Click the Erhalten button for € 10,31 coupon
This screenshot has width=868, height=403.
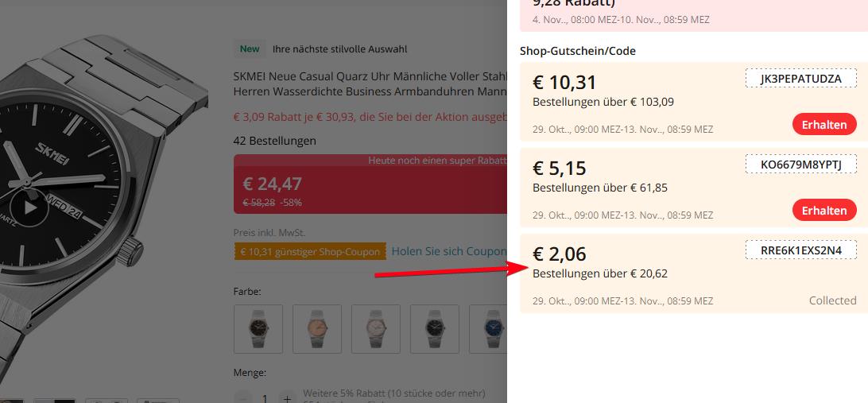pyautogui.click(x=824, y=125)
